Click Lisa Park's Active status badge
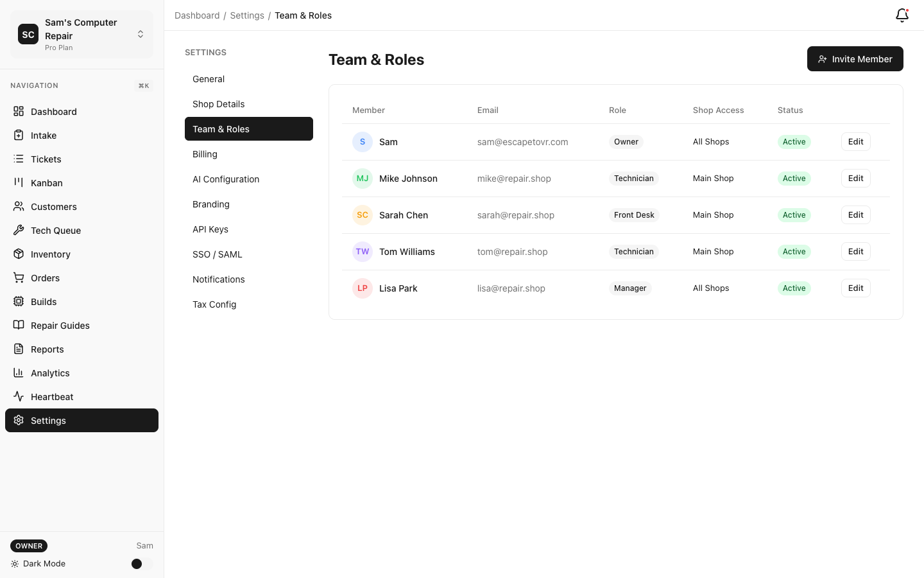 coord(794,288)
